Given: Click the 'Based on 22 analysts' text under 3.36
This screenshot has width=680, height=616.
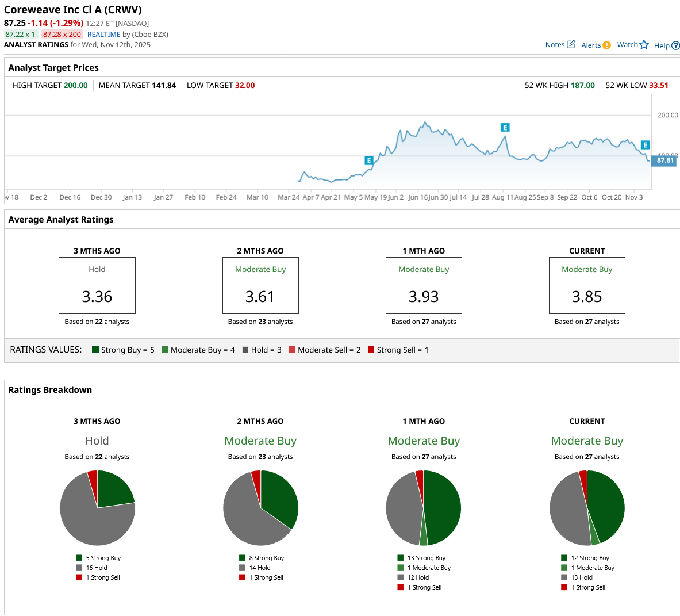Looking at the screenshot, I should coord(97,322).
